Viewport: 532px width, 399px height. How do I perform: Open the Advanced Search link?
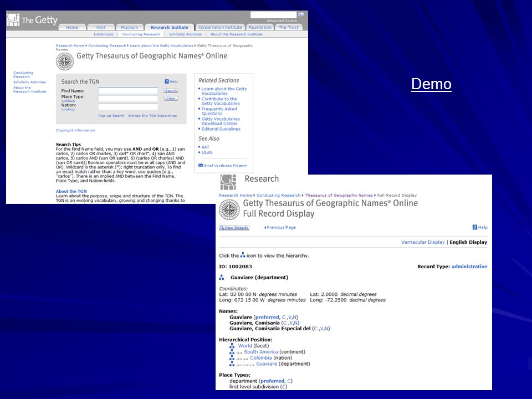click(x=282, y=21)
